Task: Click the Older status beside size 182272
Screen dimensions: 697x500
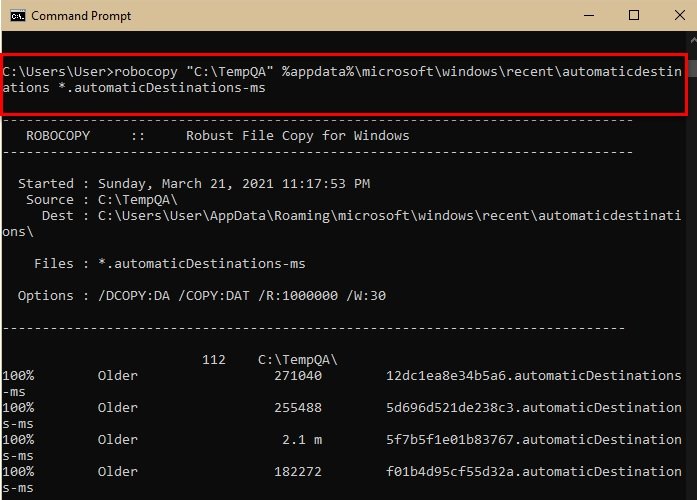Action: pos(117,471)
